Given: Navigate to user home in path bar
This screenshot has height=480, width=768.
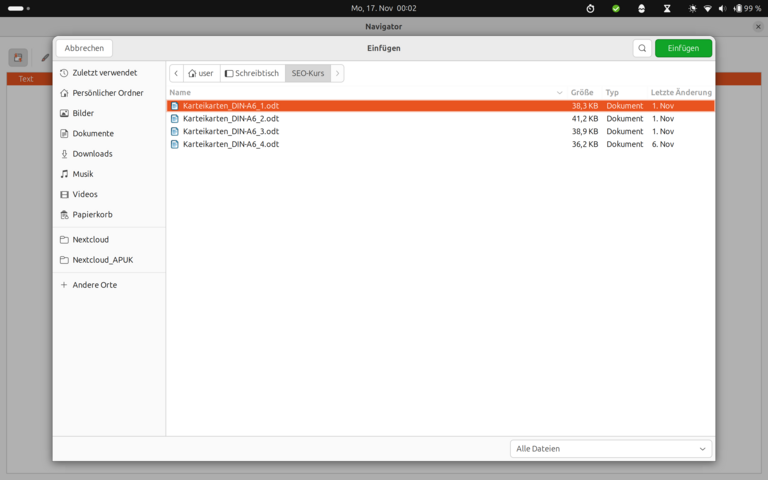Looking at the screenshot, I should click(x=201, y=73).
